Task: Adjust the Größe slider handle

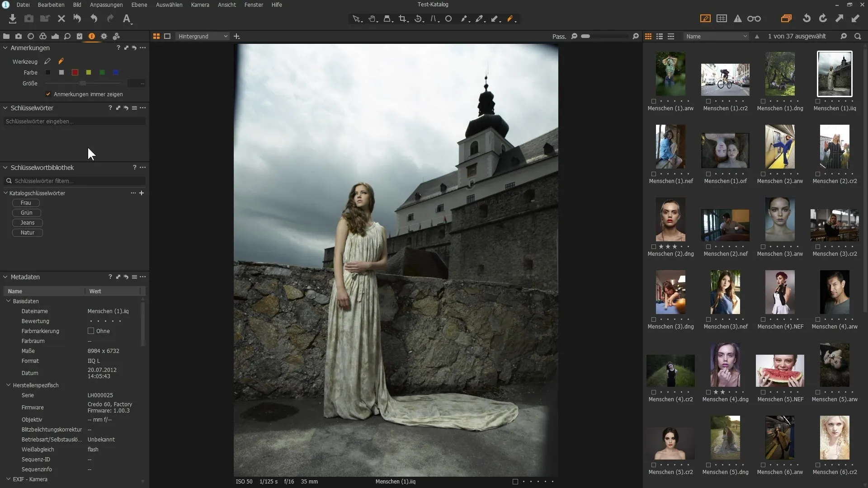Action: coord(83,83)
